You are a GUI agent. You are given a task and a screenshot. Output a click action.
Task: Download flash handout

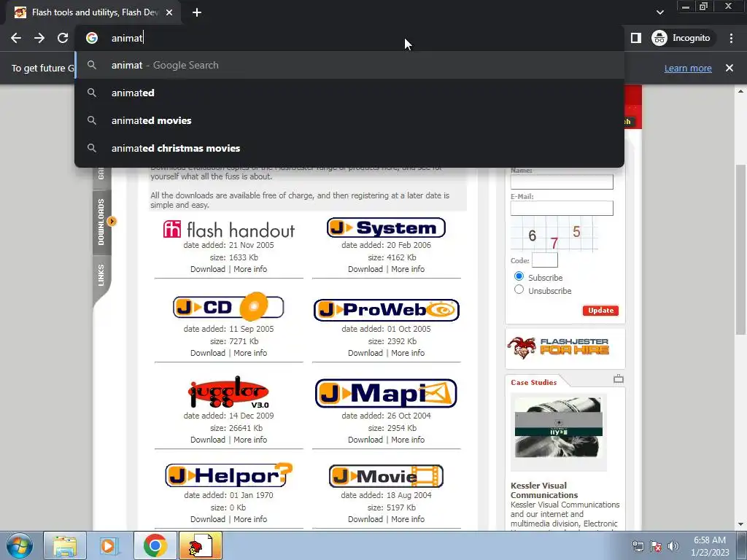[x=208, y=269]
